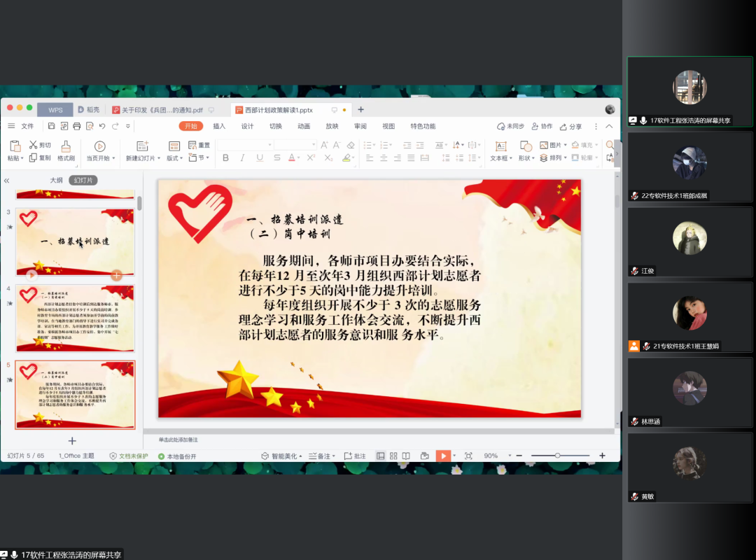
Task: Toggle bold text formatting
Action: click(225, 158)
